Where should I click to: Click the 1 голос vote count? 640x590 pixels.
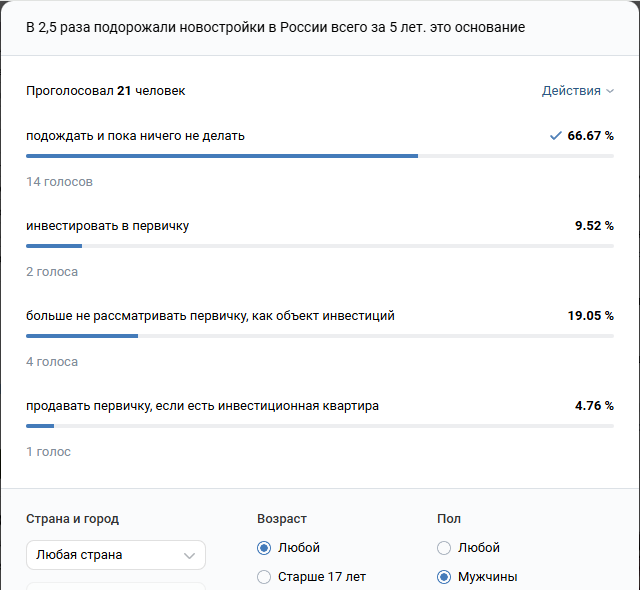tap(48, 452)
